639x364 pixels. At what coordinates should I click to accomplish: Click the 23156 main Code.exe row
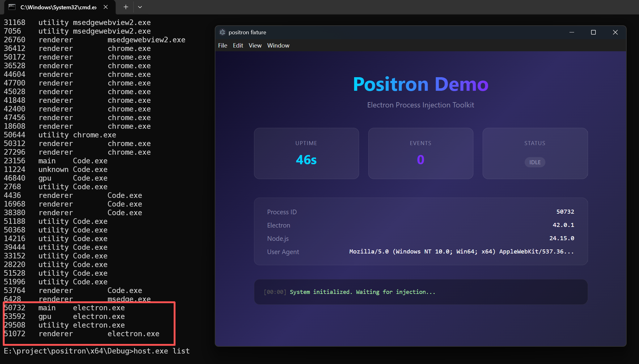56,161
